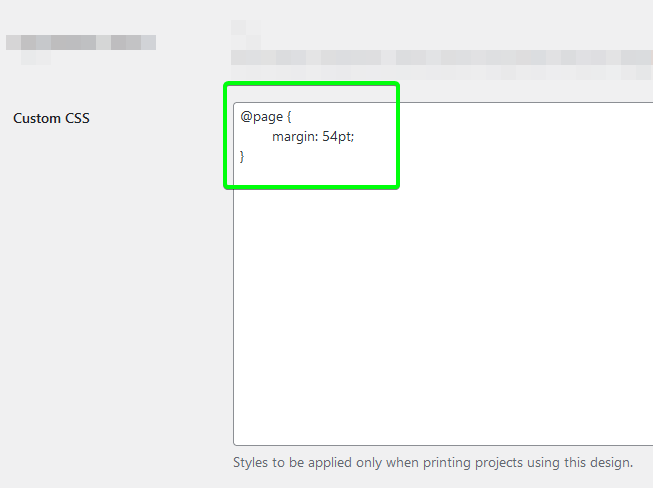Click the word Styles in the description
This screenshot has height=488, width=653.
[250, 462]
